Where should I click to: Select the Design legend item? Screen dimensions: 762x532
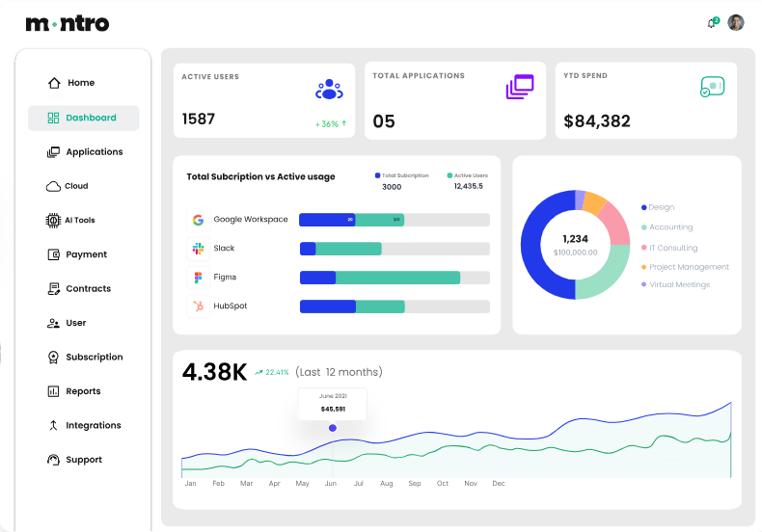[661, 207]
